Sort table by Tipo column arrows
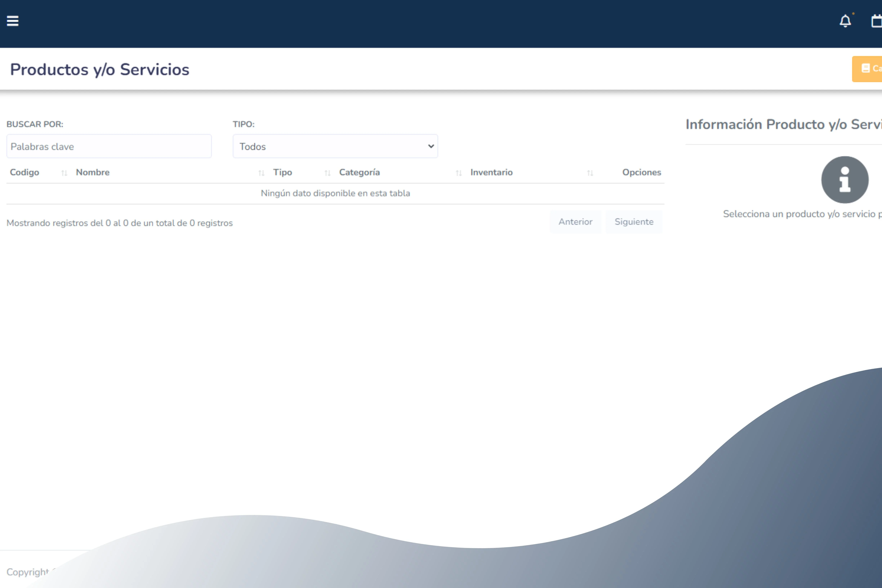The width and height of the screenshot is (882, 588). 327,173
